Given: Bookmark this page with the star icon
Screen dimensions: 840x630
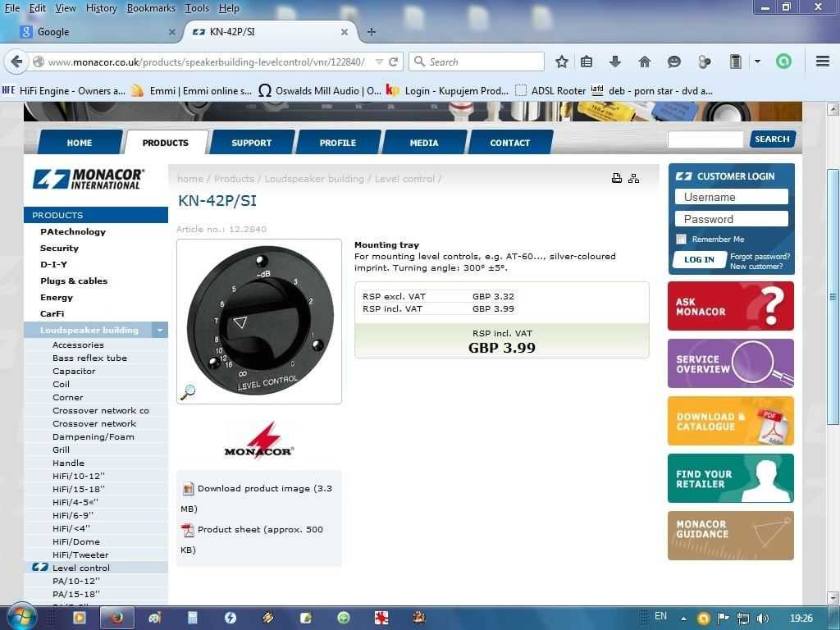Looking at the screenshot, I should (x=561, y=62).
